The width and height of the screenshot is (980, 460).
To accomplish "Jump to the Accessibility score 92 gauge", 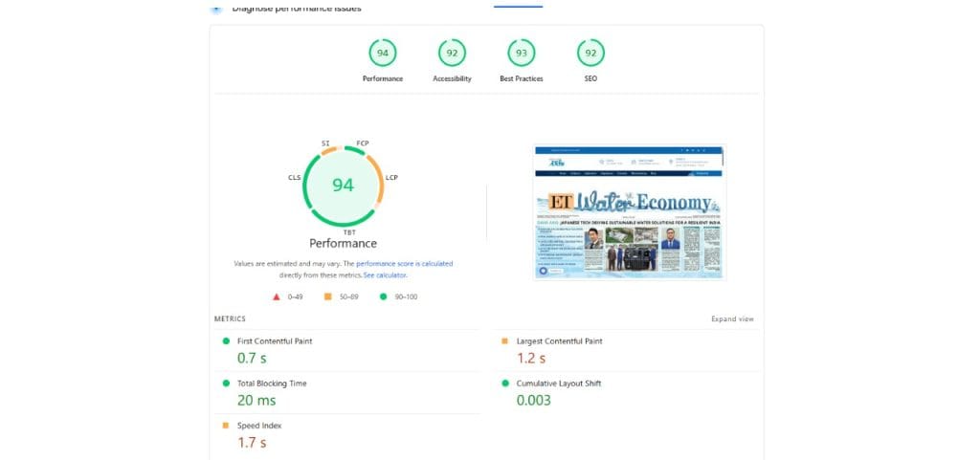I will (x=452, y=54).
